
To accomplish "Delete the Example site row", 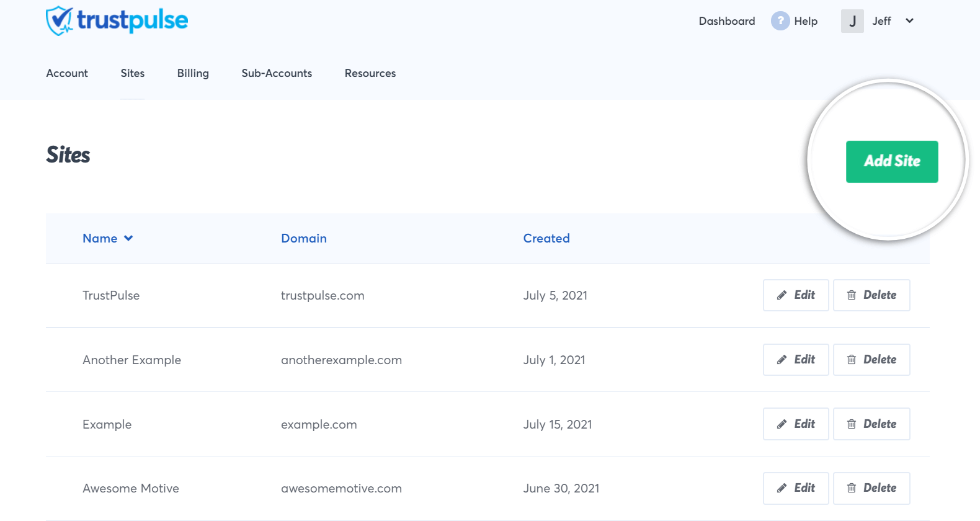I will point(871,424).
